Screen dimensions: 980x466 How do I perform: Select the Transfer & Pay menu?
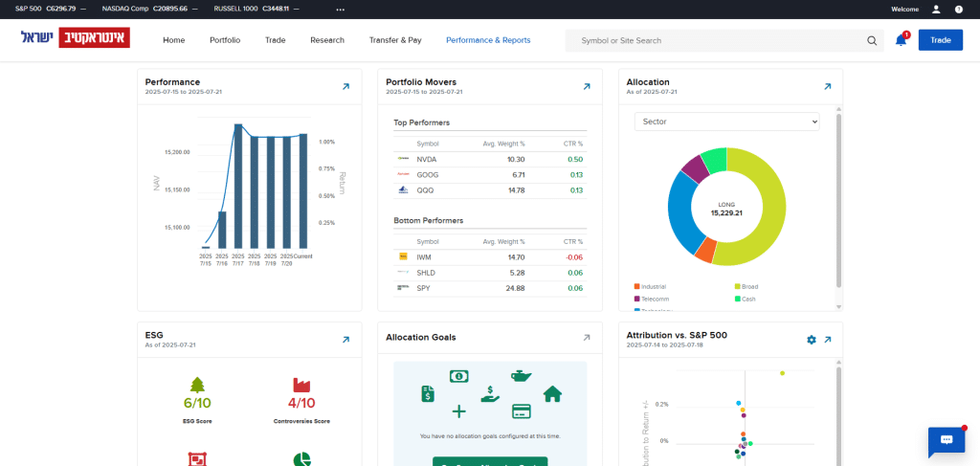tap(395, 41)
